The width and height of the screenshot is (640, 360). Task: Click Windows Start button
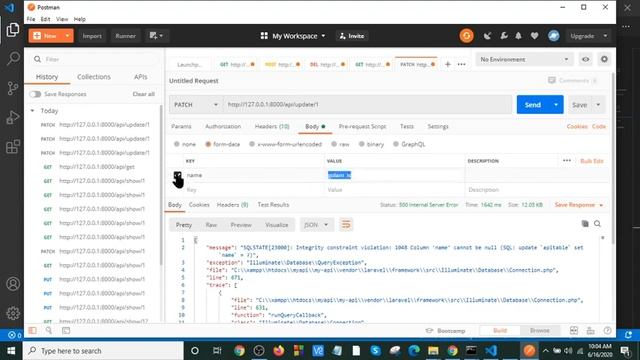point(11,351)
